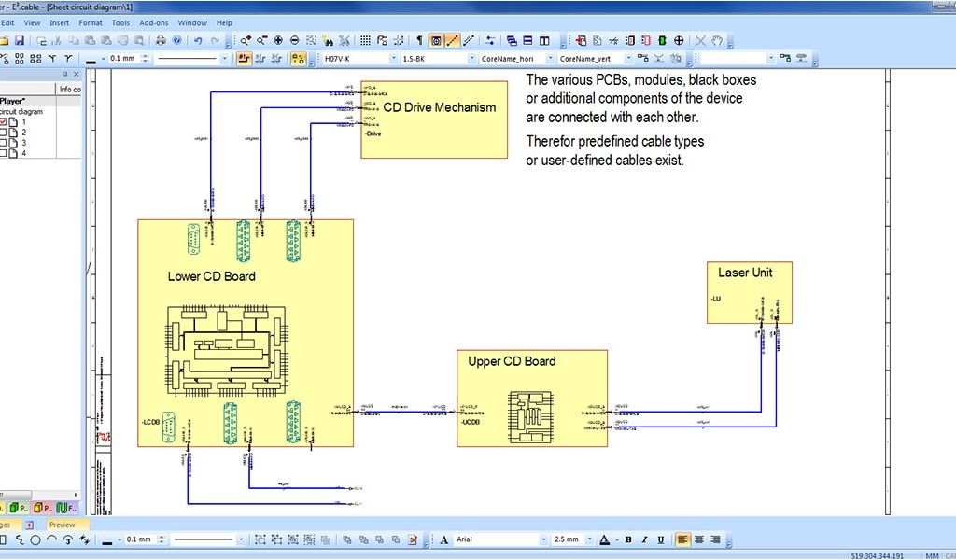This screenshot has height=560, width=956.
Task: Check the box for sheet 2
Action: (x=4, y=133)
